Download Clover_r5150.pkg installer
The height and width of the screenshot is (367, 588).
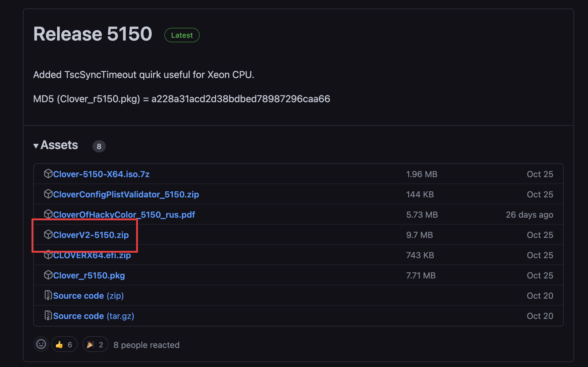89,276
